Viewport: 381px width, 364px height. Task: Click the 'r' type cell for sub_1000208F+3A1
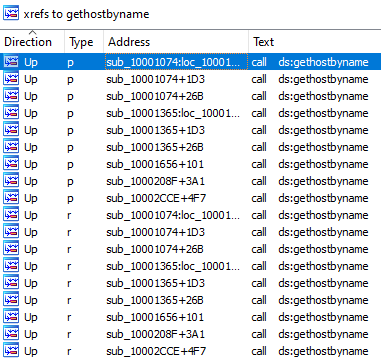[69, 334]
